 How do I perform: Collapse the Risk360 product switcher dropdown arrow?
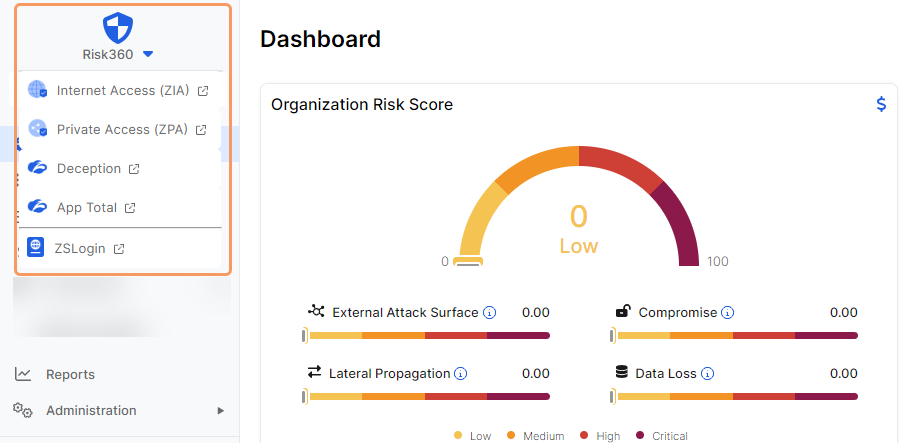(x=148, y=54)
